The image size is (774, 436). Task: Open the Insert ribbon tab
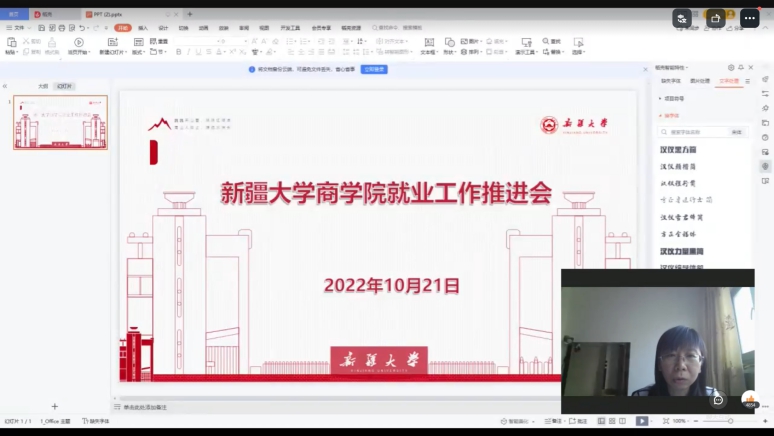(x=143, y=28)
